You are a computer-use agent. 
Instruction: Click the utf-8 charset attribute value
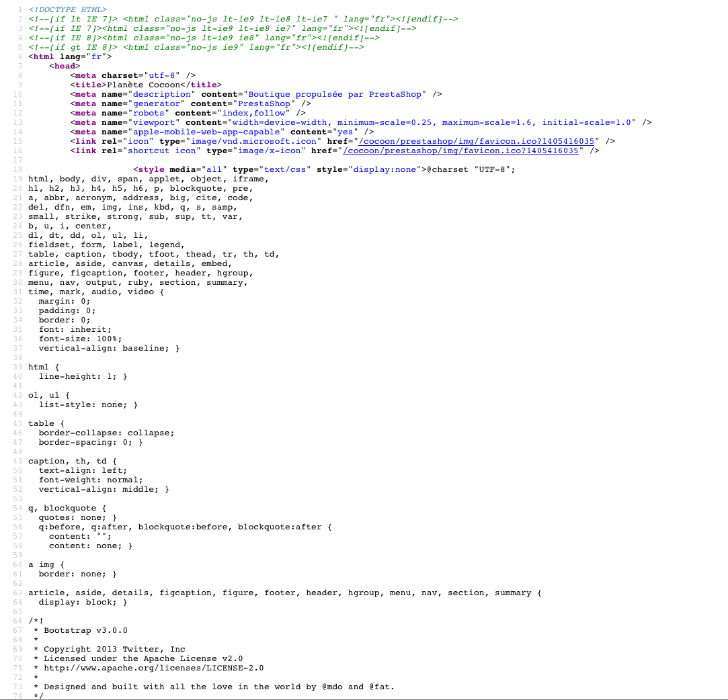tap(161, 75)
